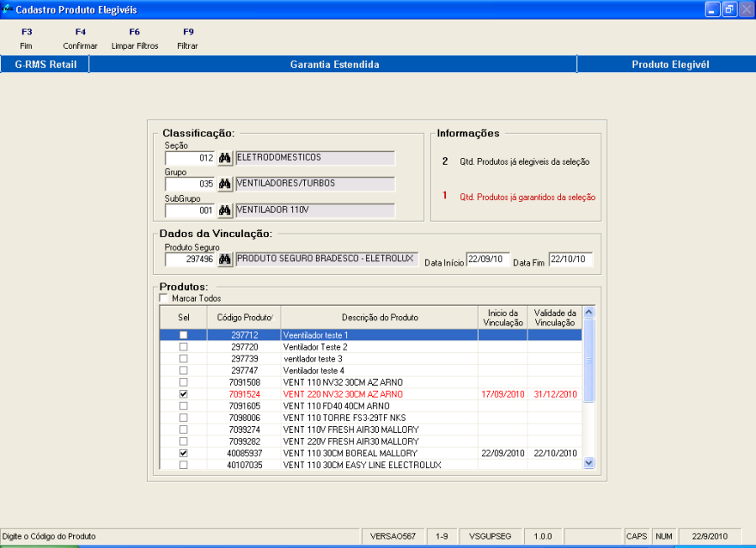Image resolution: width=756 pixels, height=548 pixels.
Task: Click the products list scrollbar thumb
Action: [x=588, y=360]
